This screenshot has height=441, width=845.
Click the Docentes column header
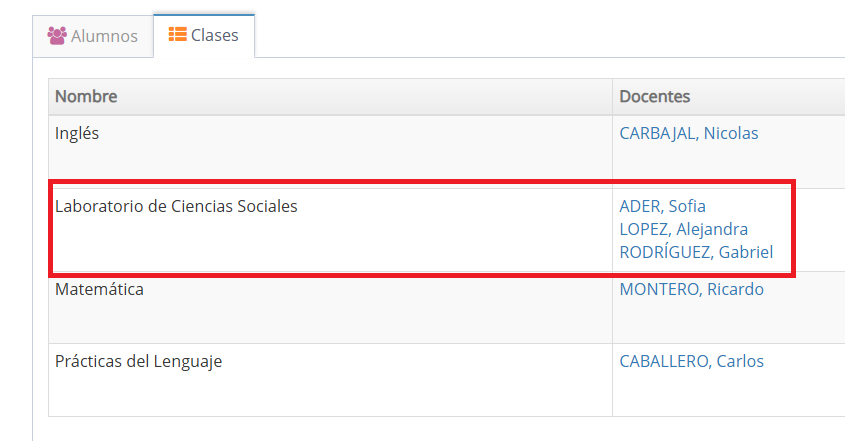655,97
